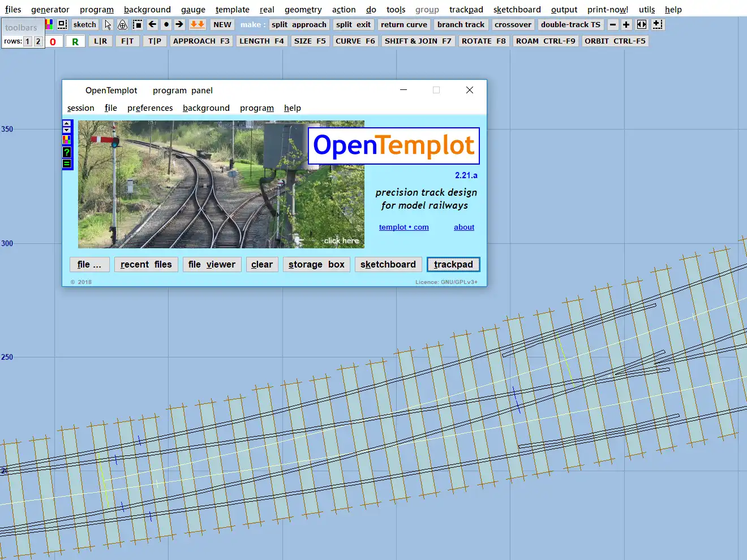The image size is (747, 560).
Task: Click the T|P toolbar button
Action: [155, 41]
